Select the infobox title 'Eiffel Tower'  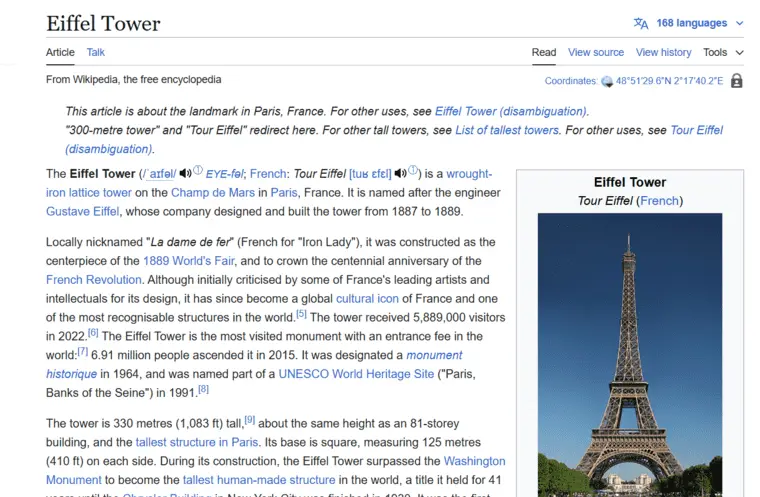click(x=630, y=182)
